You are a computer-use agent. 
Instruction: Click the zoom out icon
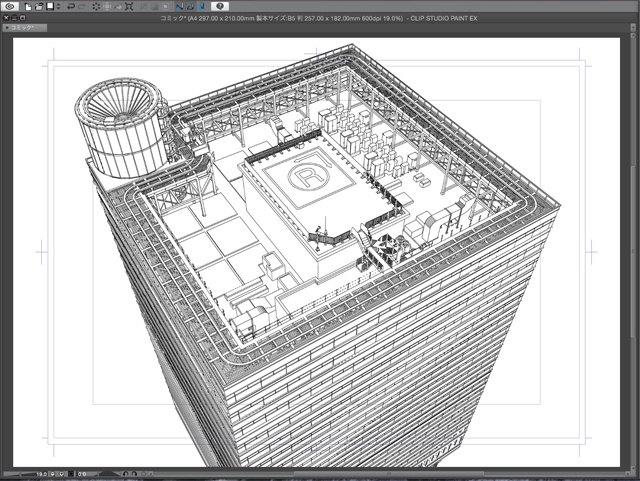point(53,474)
